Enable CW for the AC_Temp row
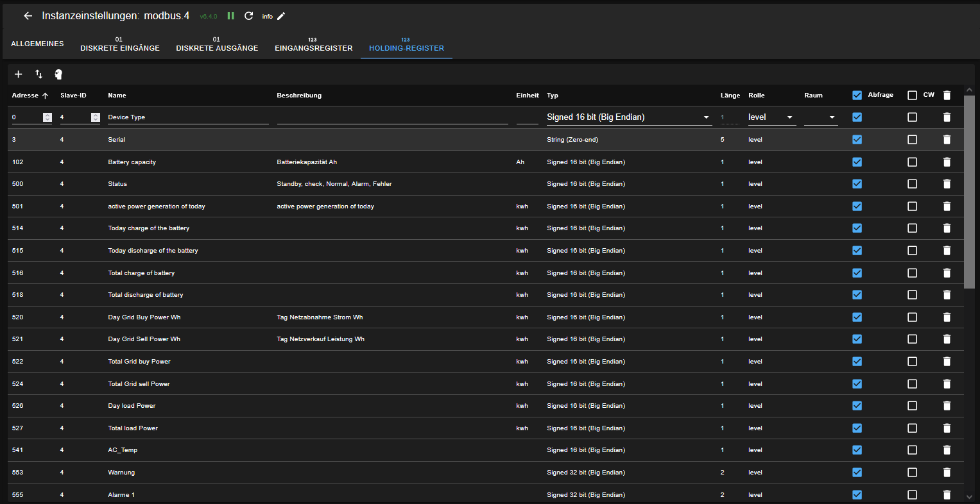This screenshot has height=504, width=980. click(913, 450)
